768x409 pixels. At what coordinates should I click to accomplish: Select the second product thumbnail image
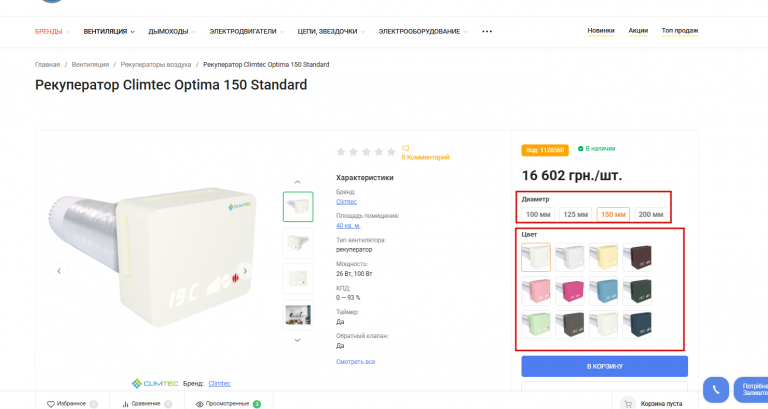click(298, 241)
